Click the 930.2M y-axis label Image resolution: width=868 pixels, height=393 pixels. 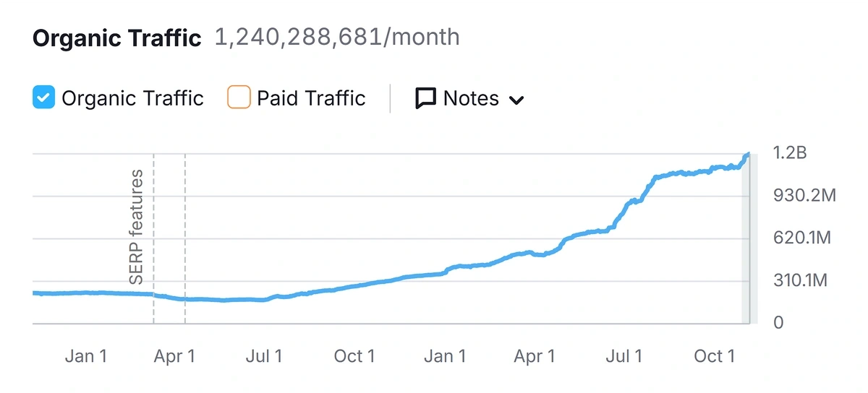804,196
